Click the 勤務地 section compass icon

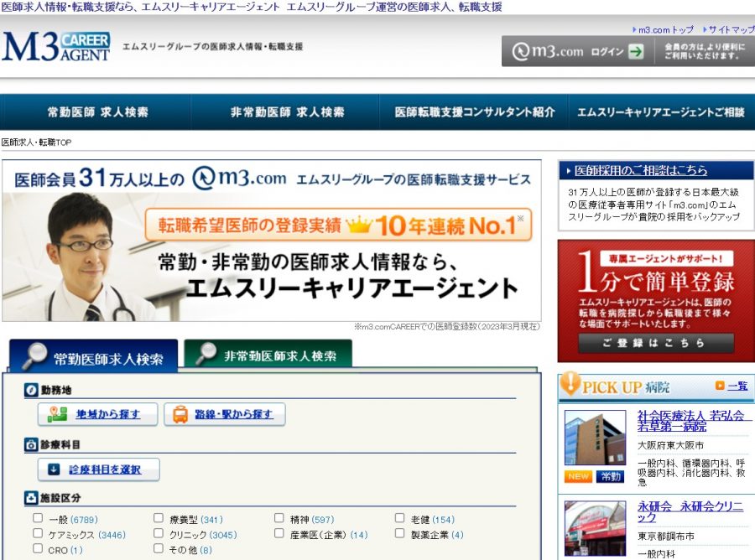click(31, 390)
